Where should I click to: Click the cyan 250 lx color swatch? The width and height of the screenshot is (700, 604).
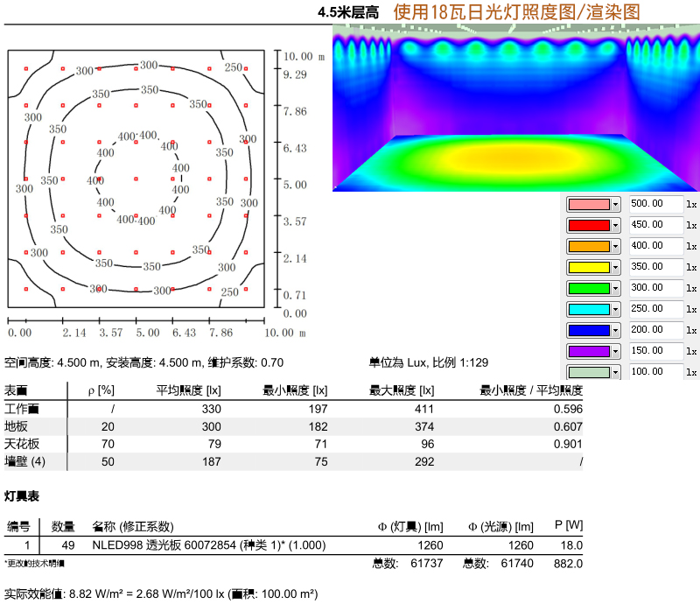589,310
